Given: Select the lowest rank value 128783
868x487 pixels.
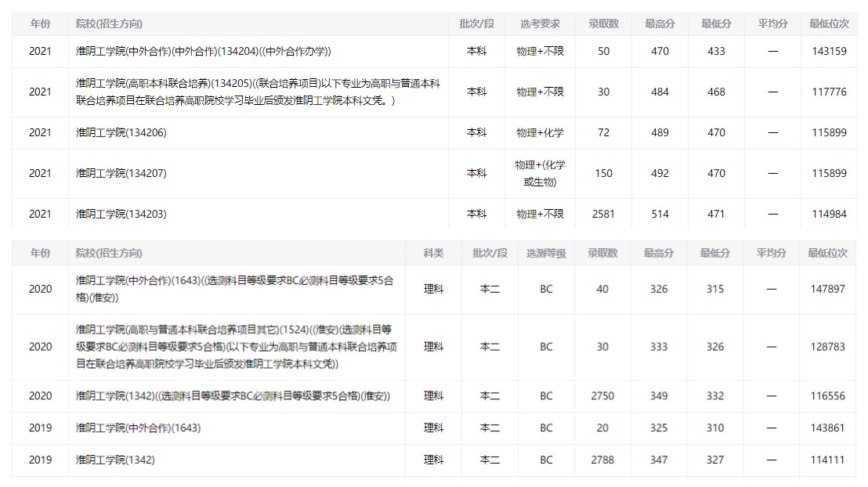Looking at the screenshot, I should pyautogui.click(x=828, y=347).
